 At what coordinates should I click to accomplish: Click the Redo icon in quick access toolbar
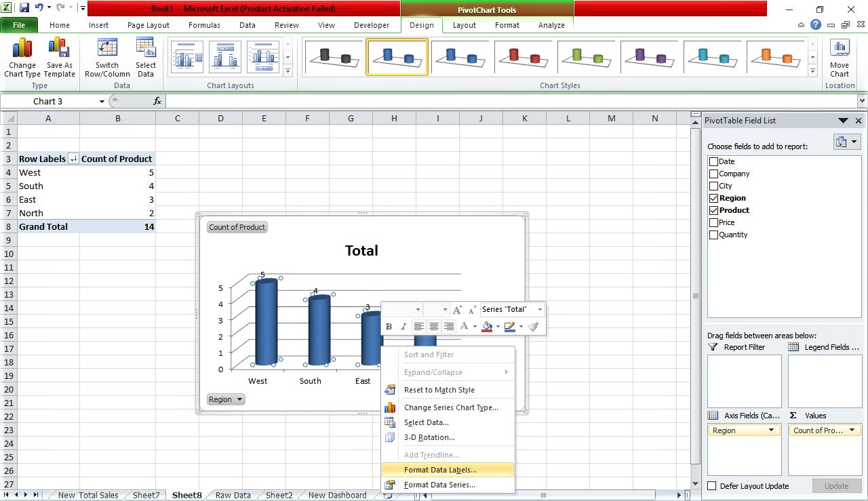[x=62, y=8]
